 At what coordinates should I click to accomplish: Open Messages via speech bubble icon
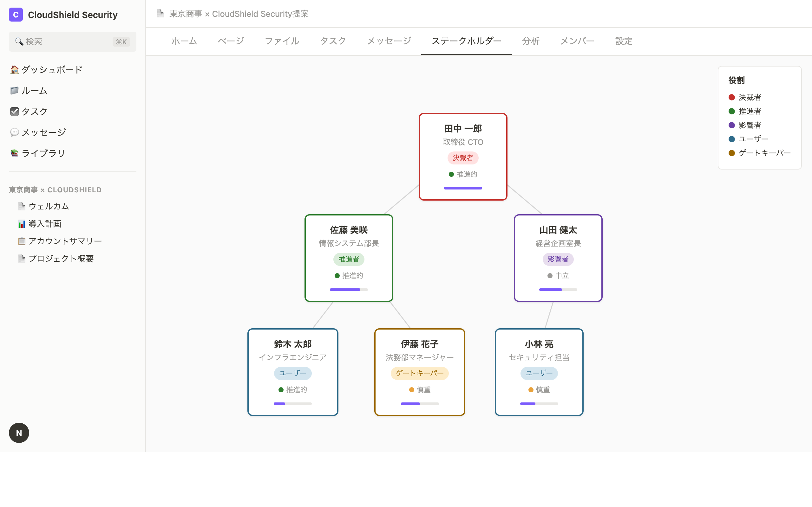coord(14,132)
